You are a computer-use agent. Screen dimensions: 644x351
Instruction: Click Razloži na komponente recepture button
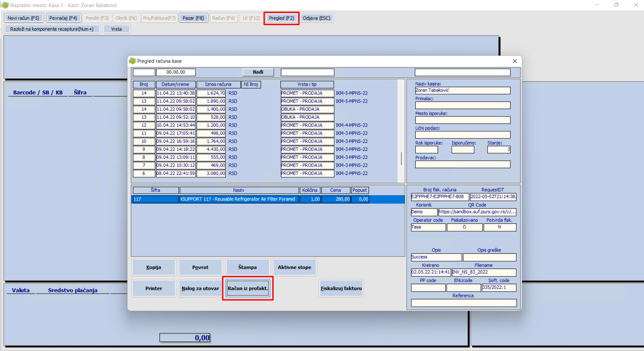pyautogui.click(x=52, y=29)
